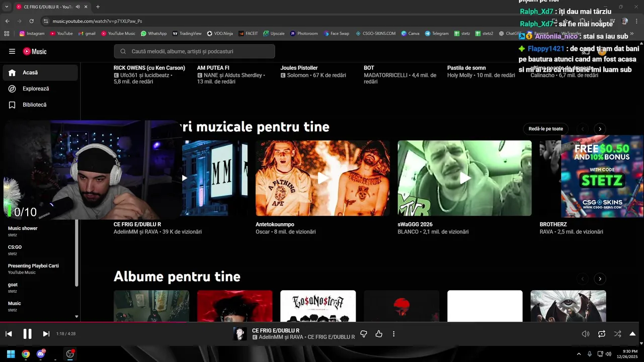Show next music videos carousel arrow
Screen dimensions: 644x362
tap(600, 129)
